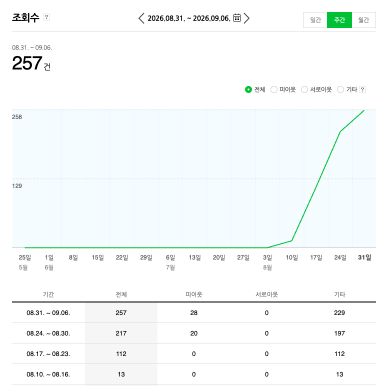Open the calendar date picker icon
Image resolution: width=386 pixels, height=386 pixels.
pyautogui.click(x=237, y=18)
